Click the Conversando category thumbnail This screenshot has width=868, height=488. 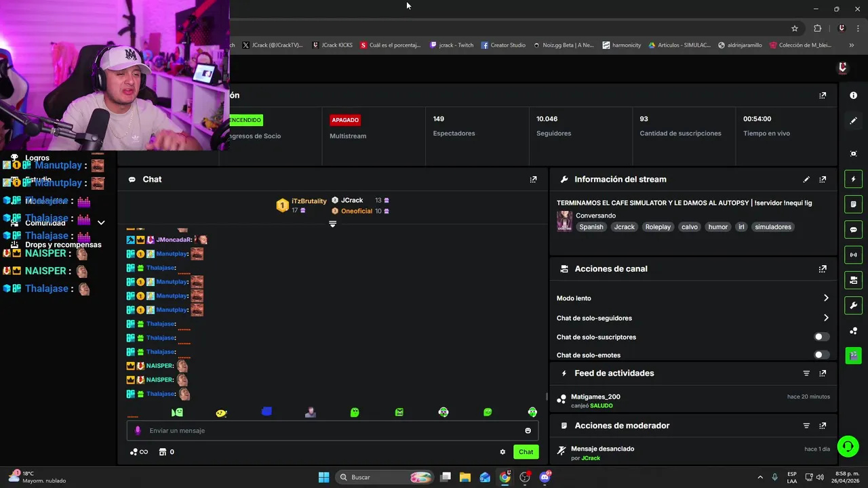(x=564, y=221)
